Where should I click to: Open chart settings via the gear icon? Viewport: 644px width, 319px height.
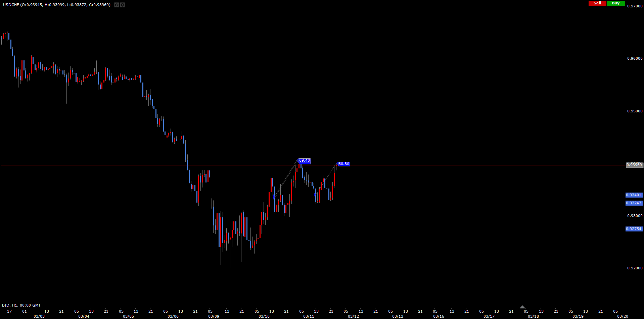(x=122, y=5)
